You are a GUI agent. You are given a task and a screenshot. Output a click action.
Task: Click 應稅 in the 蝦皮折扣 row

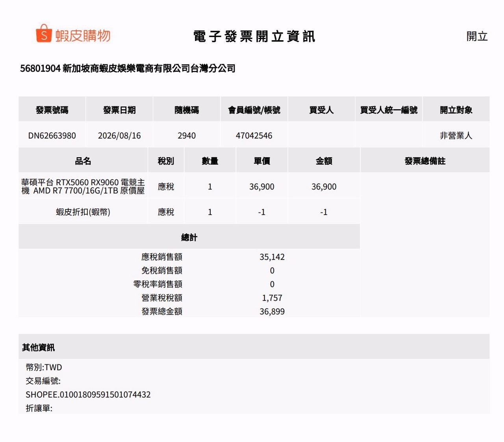point(166,212)
